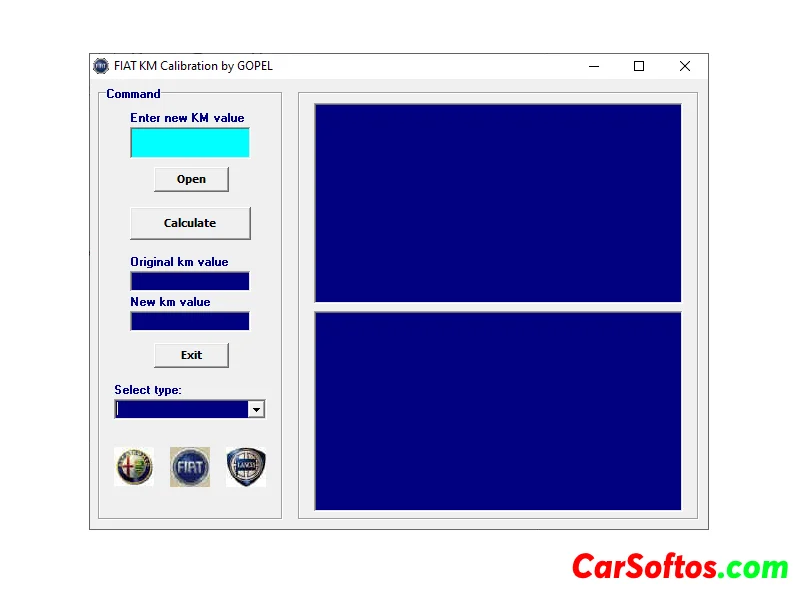Select the New km value field
This screenshot has height=600, width=800.
click(190, 321)
